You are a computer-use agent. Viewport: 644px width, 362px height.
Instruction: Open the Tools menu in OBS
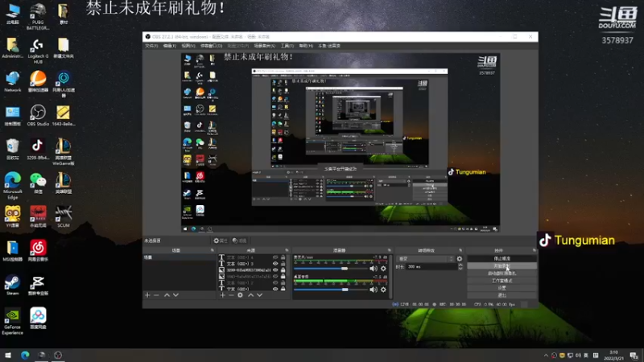(x=287, y=46)
